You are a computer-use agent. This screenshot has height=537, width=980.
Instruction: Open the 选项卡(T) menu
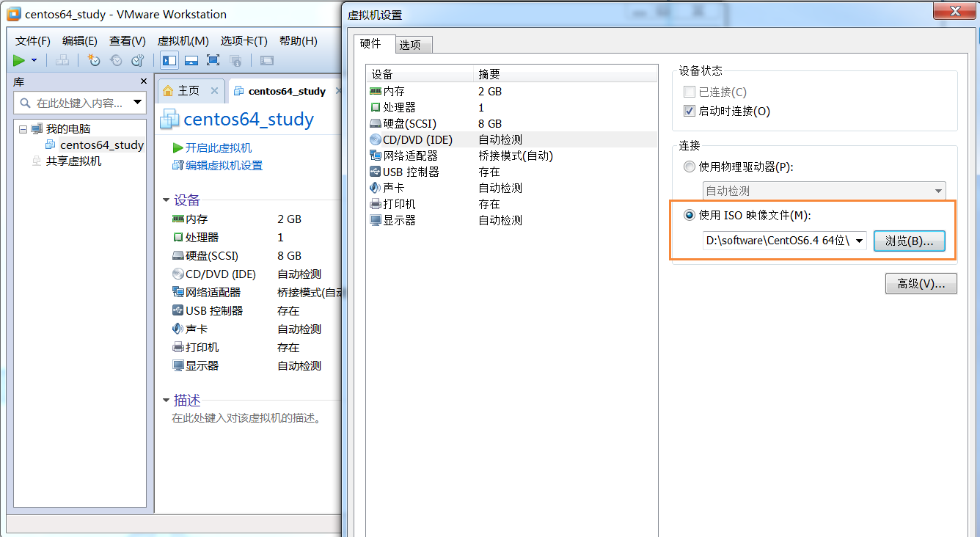244,41
